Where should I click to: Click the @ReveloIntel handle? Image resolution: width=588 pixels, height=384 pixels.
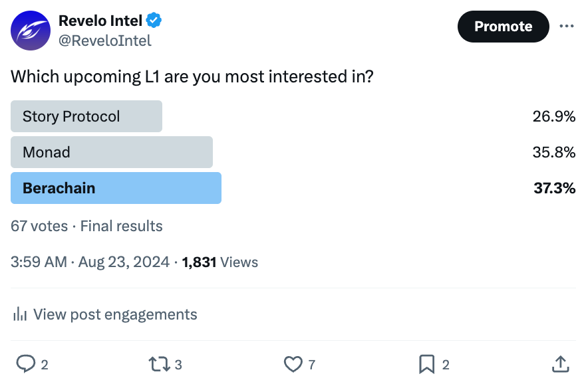[105, 41]
